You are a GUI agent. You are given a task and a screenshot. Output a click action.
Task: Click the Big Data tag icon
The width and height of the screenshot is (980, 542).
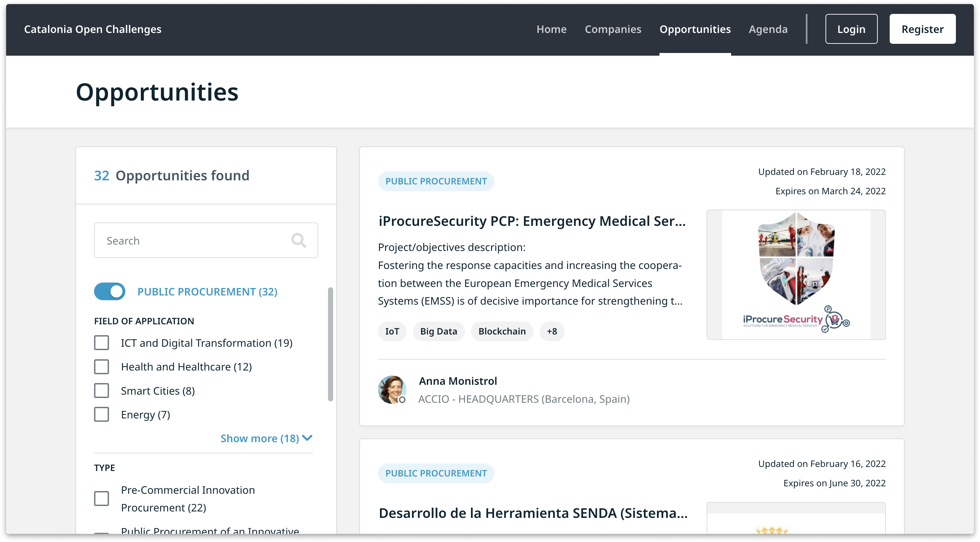[438, 331]
